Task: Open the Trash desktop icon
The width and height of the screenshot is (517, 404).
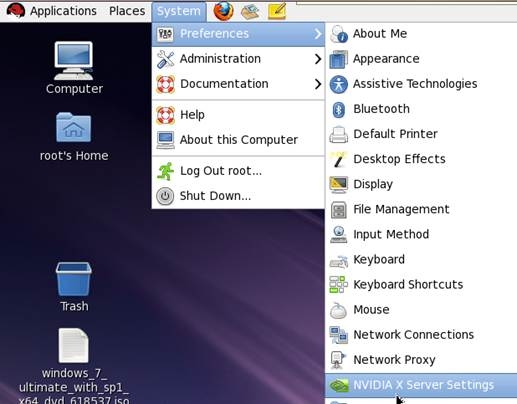Action: click(74, 279)
